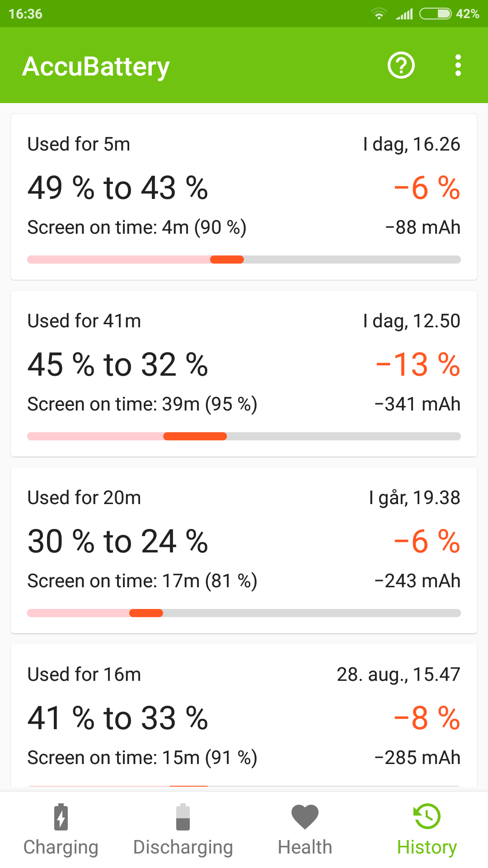488x868 pixels.
Task: Switch to the Charging tab label
Action: (x=61, y=848)
